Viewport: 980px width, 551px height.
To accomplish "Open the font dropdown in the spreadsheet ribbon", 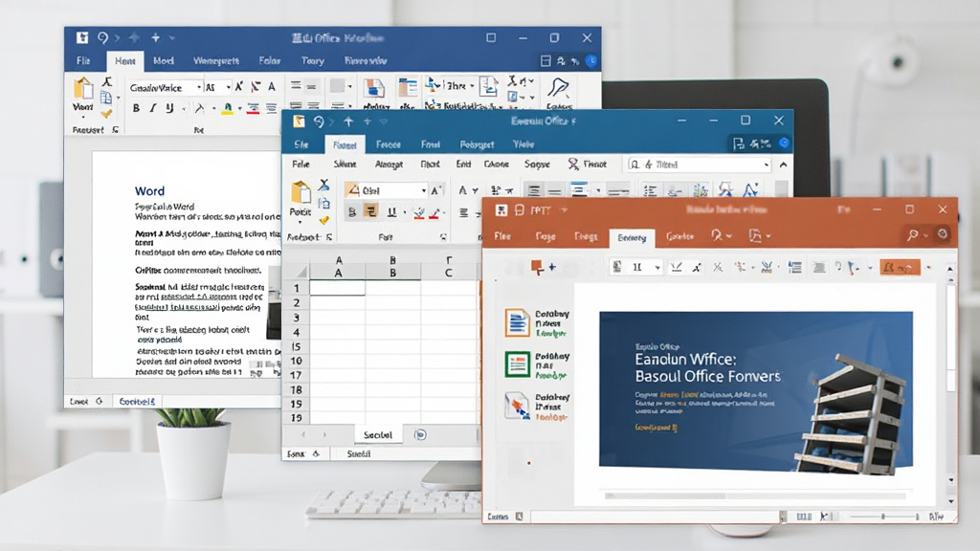I will [x=423, y=190].
